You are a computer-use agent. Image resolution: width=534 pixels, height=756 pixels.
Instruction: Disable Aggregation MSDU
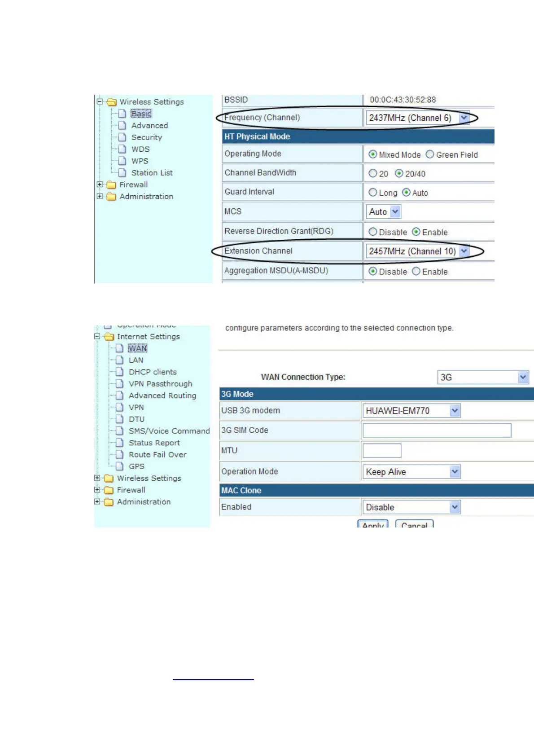(372, 272)
